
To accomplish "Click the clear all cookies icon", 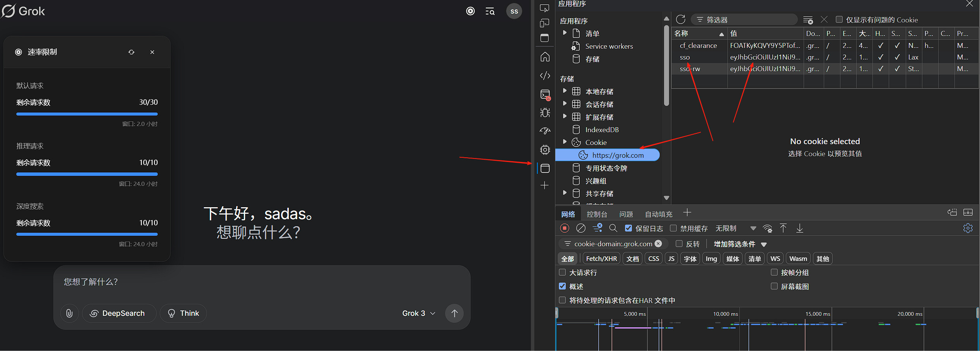I will click(x=808, y=20).
